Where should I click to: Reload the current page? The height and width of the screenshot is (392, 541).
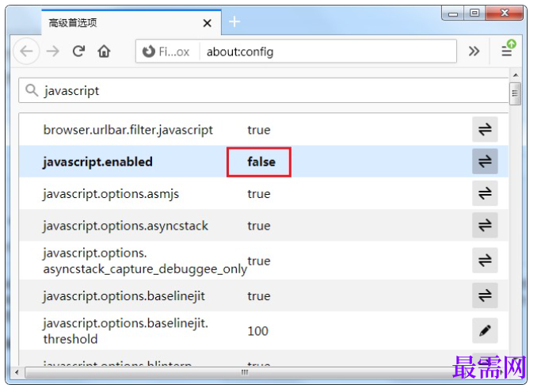point(78,51)
